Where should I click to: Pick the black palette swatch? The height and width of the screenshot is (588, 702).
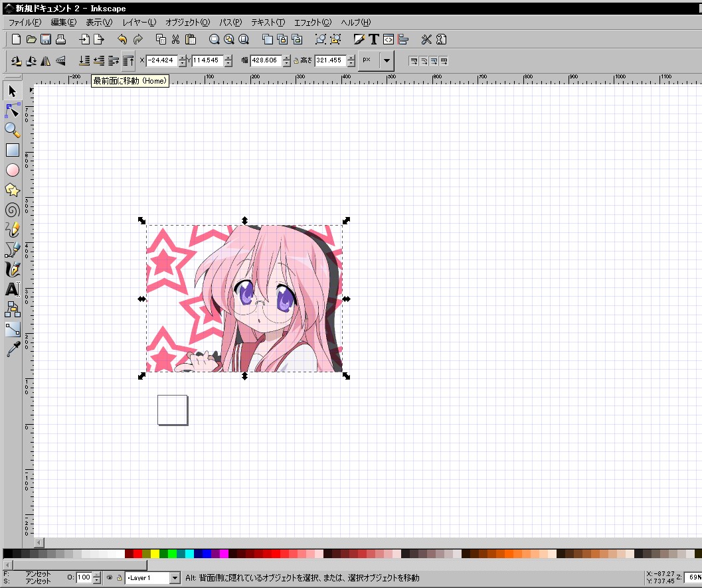[7, 553]
